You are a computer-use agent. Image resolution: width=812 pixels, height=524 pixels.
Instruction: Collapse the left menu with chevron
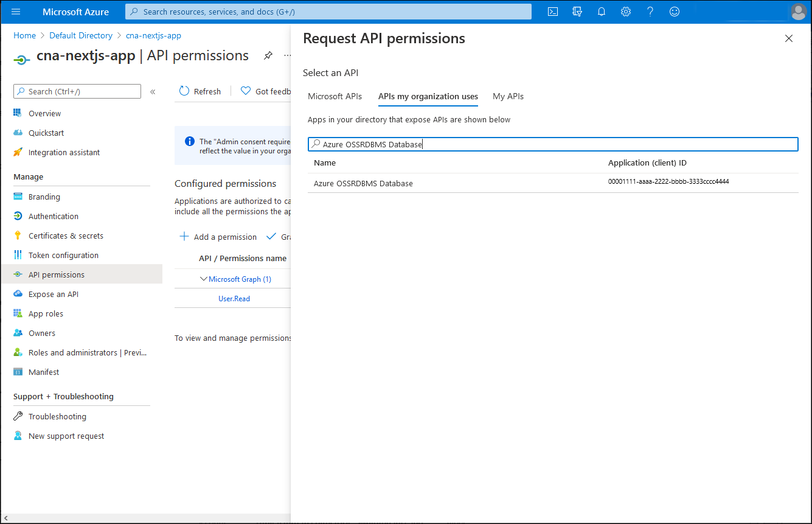coord(153,91)
